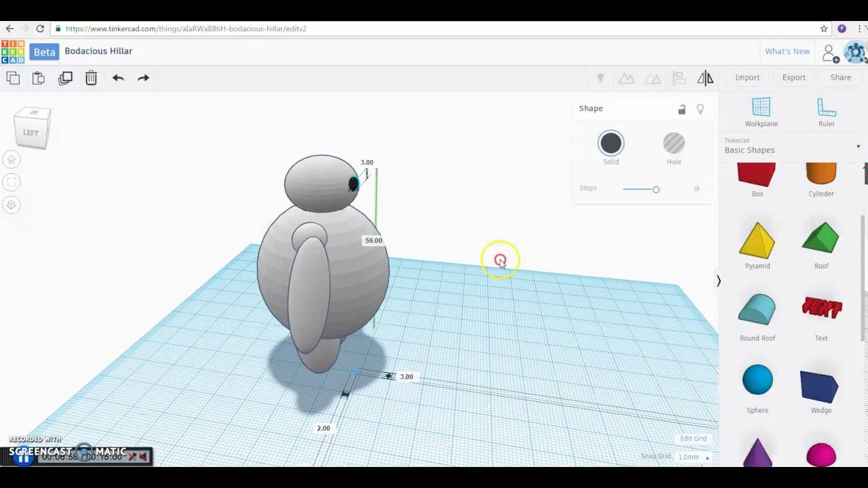
Task: Click the Share button
Action: pos(841,78)
